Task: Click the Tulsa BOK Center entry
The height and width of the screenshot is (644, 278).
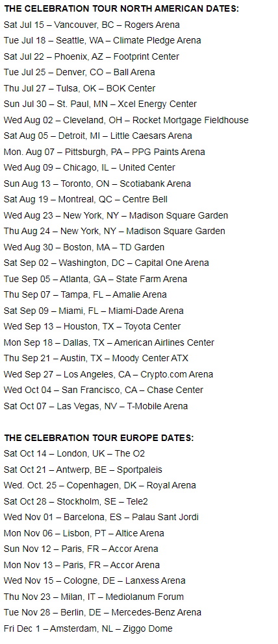Action: (79, 88)
